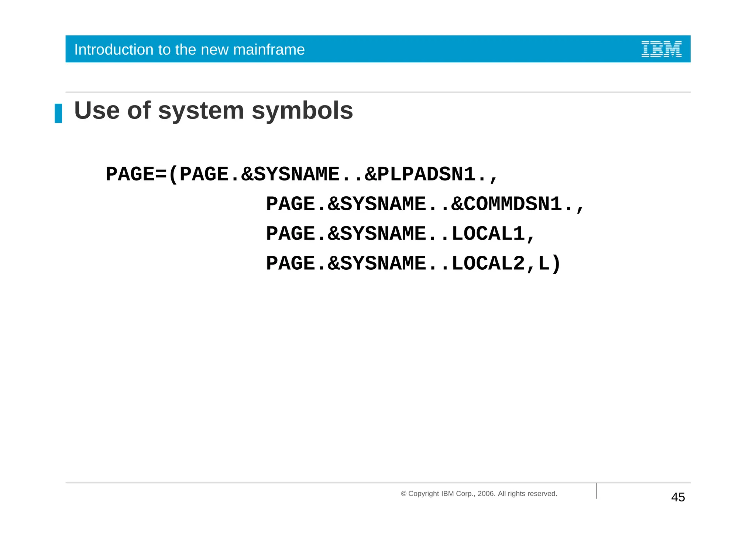
Task: Click the '&COMMDSN1.' symbol in second line
Action: (x=512, y=204)
